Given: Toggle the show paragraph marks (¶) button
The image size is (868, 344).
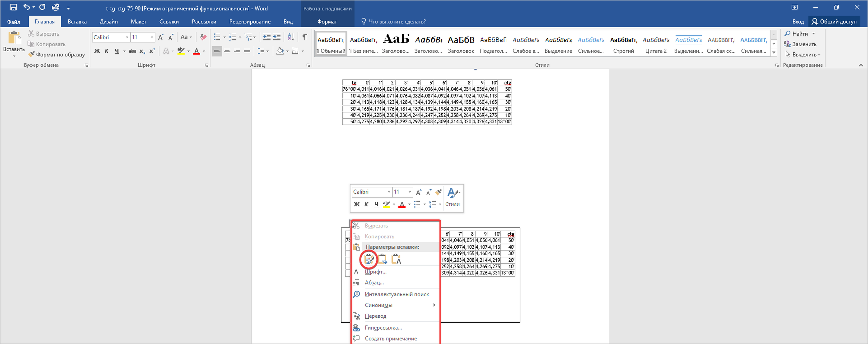Looking at the screenshot, I should [305, 37].
